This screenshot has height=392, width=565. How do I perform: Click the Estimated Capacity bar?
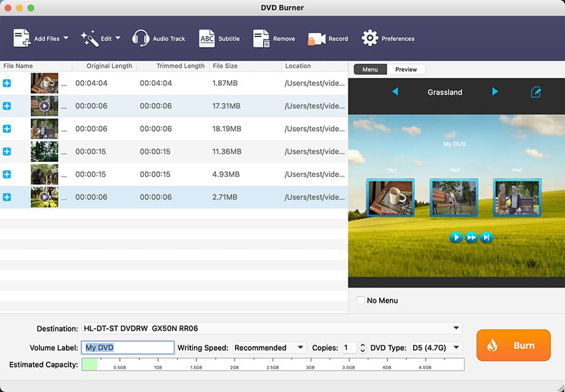pyautogui.click(x=272, y=364)
